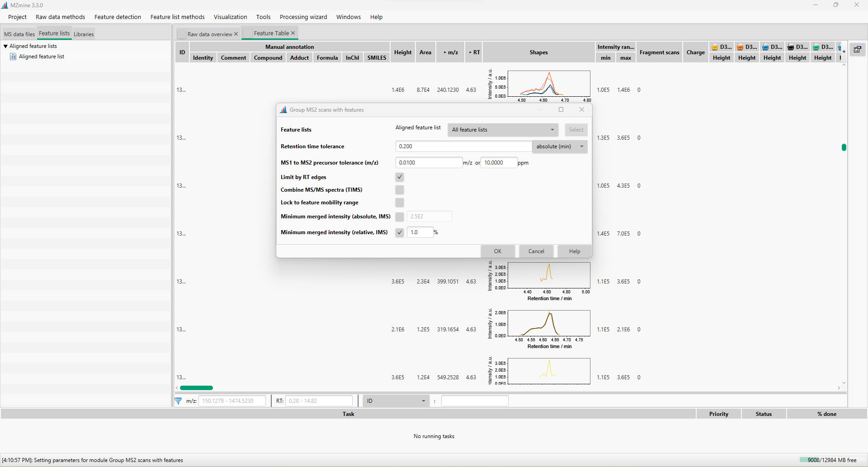
Task: Click the green raw data file icon in column header
Action: (x=816, y=47)
